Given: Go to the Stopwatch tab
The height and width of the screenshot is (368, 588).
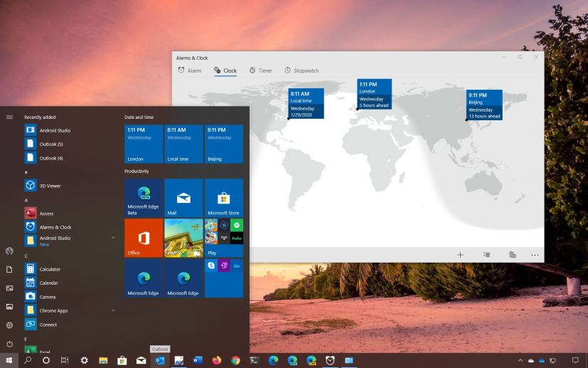Looking at the screenshot, I should [x=301, y=70].
